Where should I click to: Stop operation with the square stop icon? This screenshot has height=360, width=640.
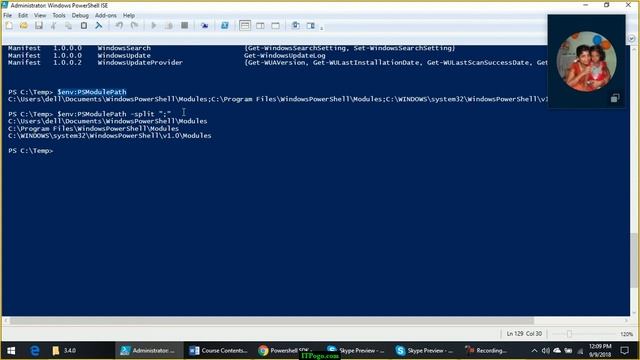[x=184, y=26]
